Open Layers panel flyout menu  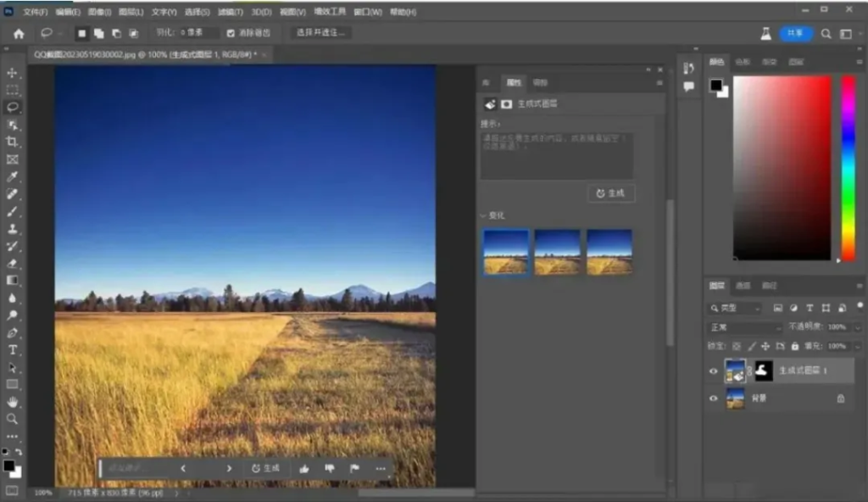pos(860,286)
